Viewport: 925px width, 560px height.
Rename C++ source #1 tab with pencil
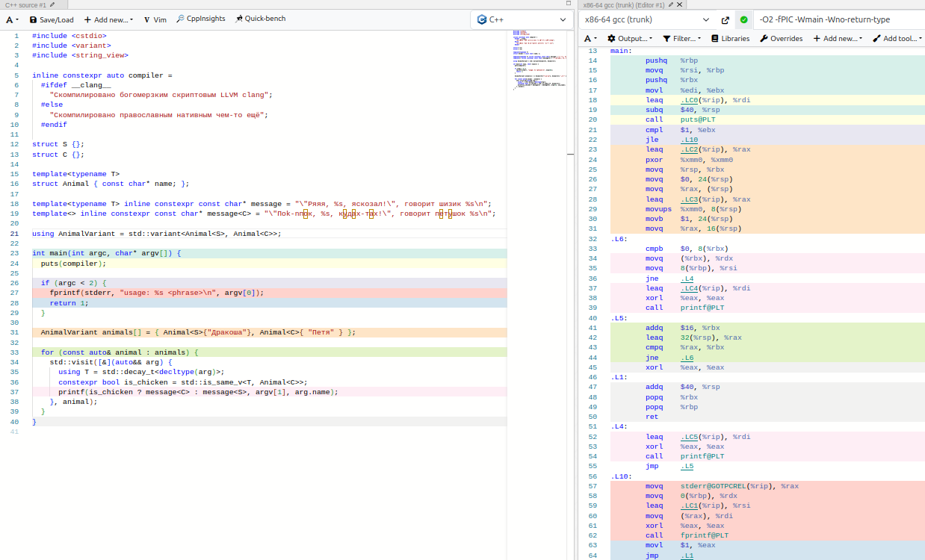click(52, 4)
